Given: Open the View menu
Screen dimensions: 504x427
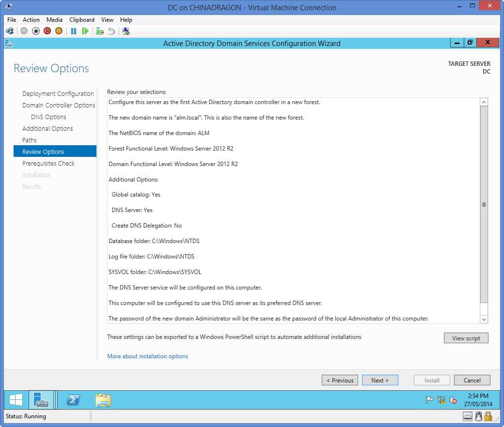Looking at the screenshot, I should (x=107, y=19).
